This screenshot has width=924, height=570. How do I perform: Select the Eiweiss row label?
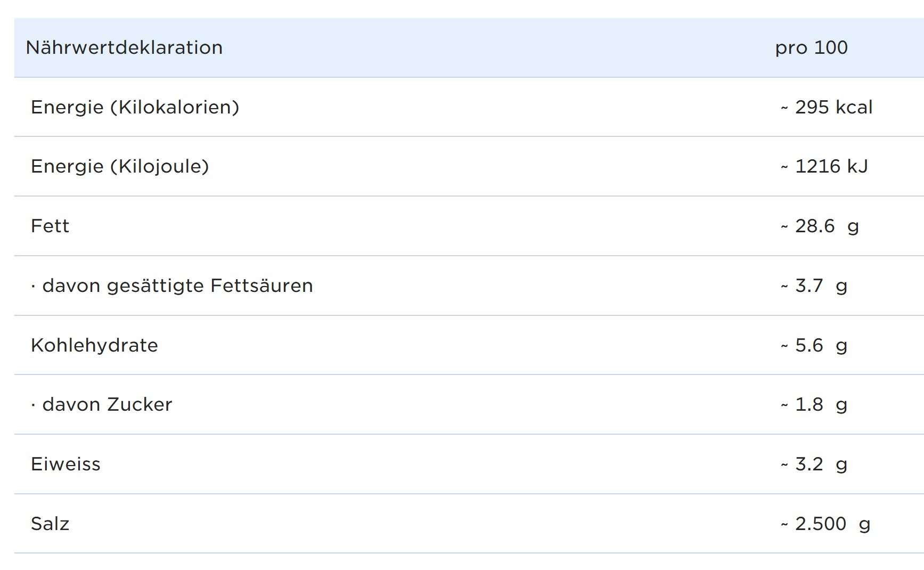[66, 465]
